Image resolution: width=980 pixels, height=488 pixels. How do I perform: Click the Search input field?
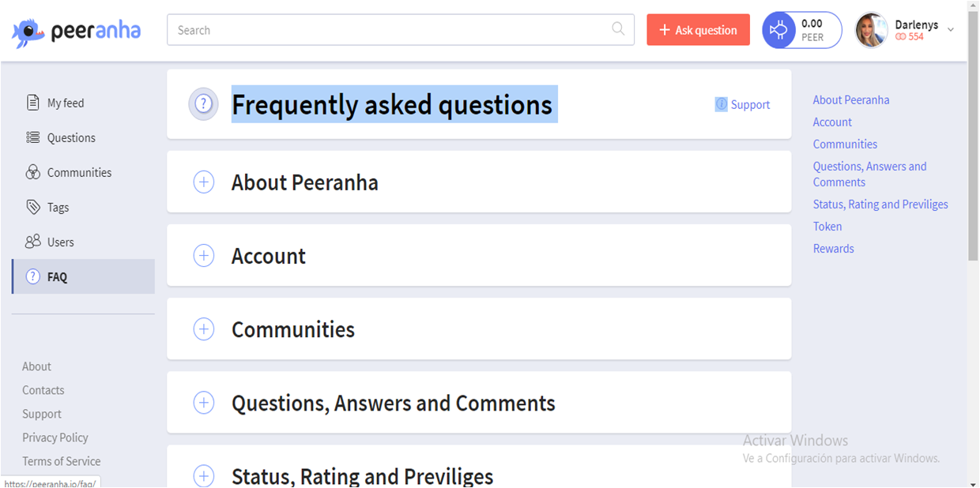click(400, 30)
